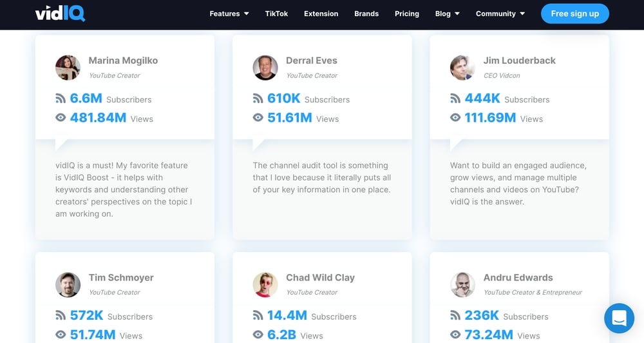This screenshot has width=644, height=343.
Task: Click the 111.69M views figure
Action: 490,117
